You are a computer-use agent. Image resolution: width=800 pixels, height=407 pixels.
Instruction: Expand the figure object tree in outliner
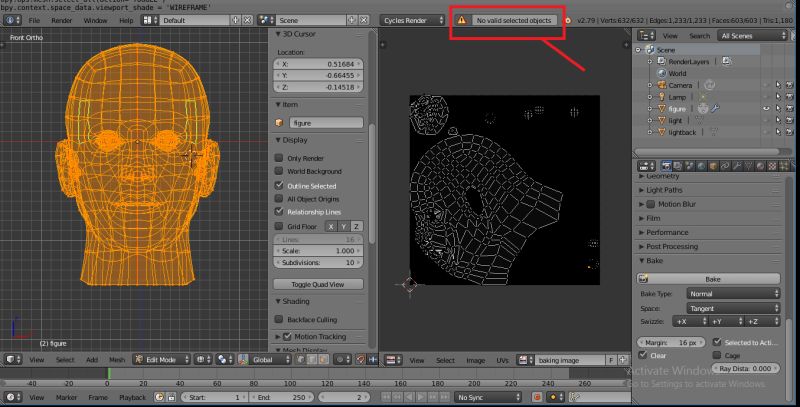click(x=650, y=109)
